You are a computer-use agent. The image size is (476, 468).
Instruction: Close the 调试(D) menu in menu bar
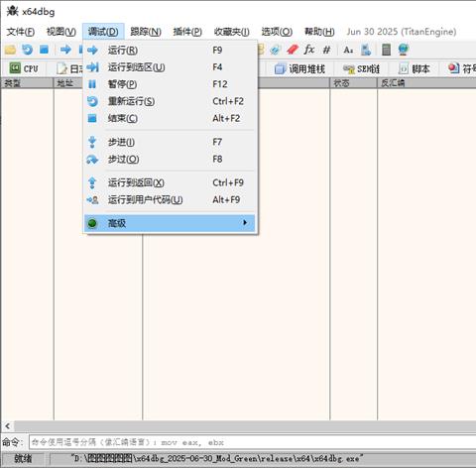point(103,32)
